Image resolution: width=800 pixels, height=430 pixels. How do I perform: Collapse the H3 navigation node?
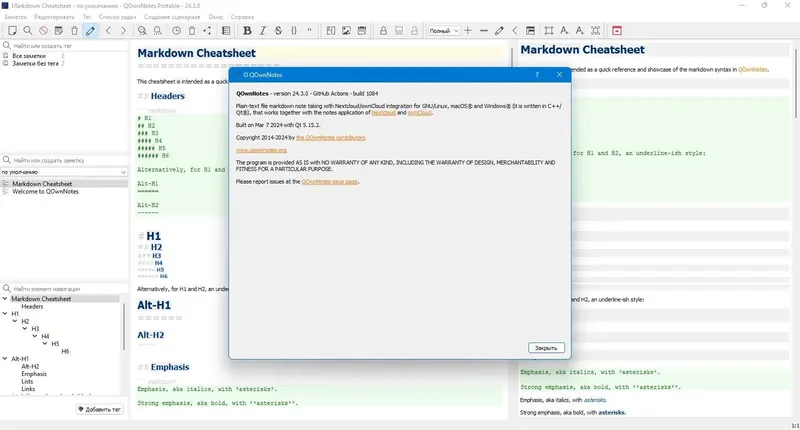click(x=25, y=329)
